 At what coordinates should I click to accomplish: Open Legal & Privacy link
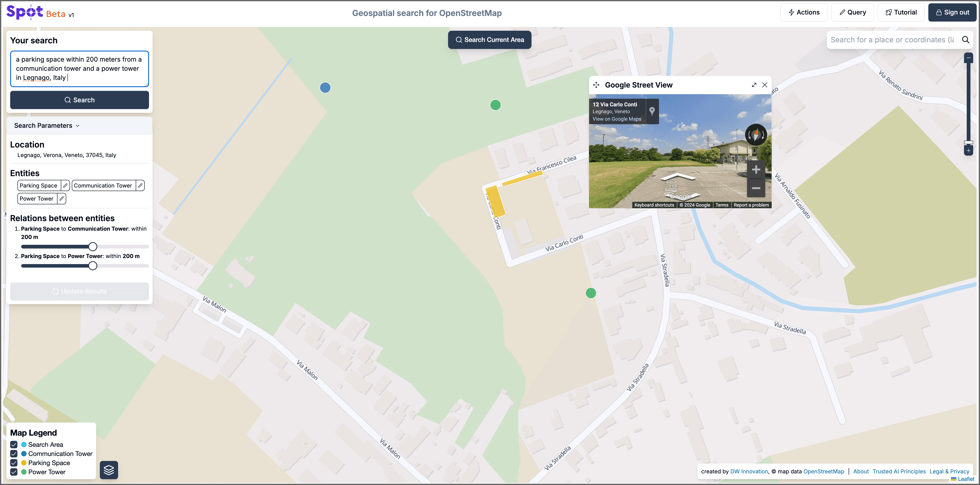coord(949,471)
